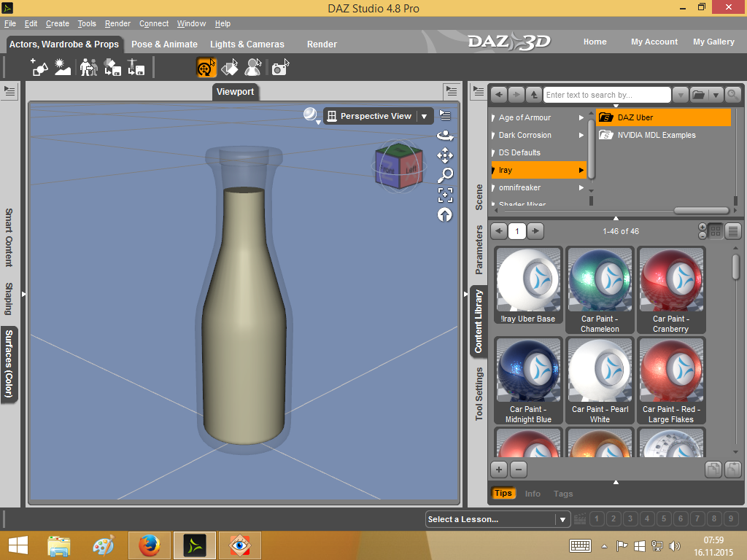
Task: Open the folder options dropdown arrow
Action: coord(716,95)
